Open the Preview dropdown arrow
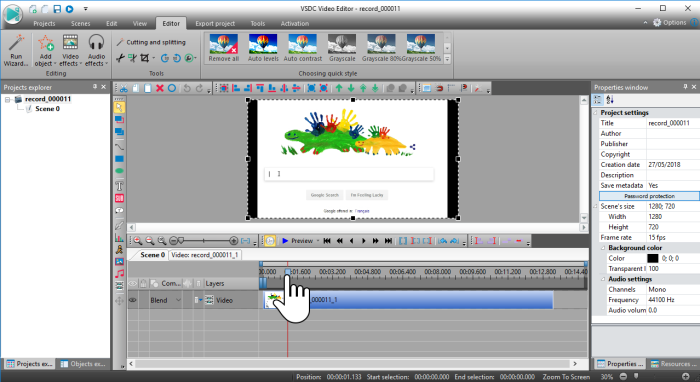 318,241
